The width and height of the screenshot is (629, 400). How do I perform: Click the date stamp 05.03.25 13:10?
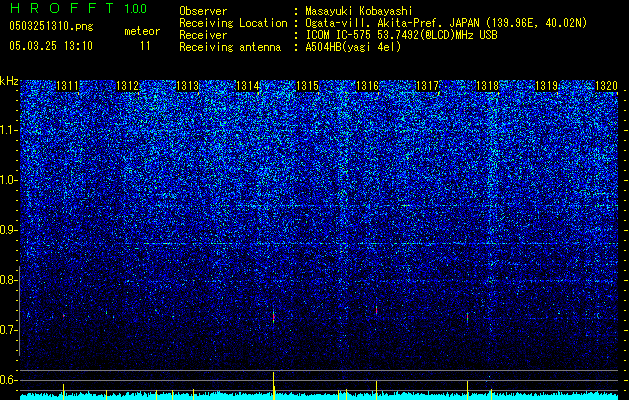tap(51, 46)
